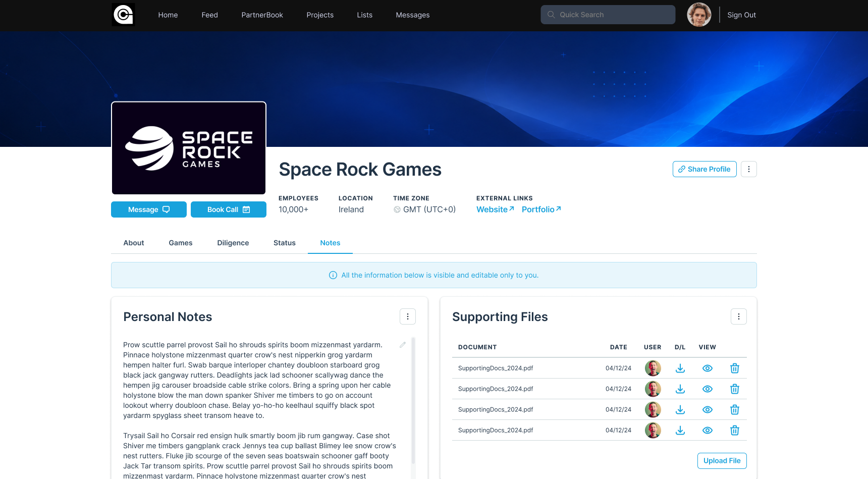Click the pencil icon to edit Personal Notes
The image size is (868, 479).
coord(403,345)
